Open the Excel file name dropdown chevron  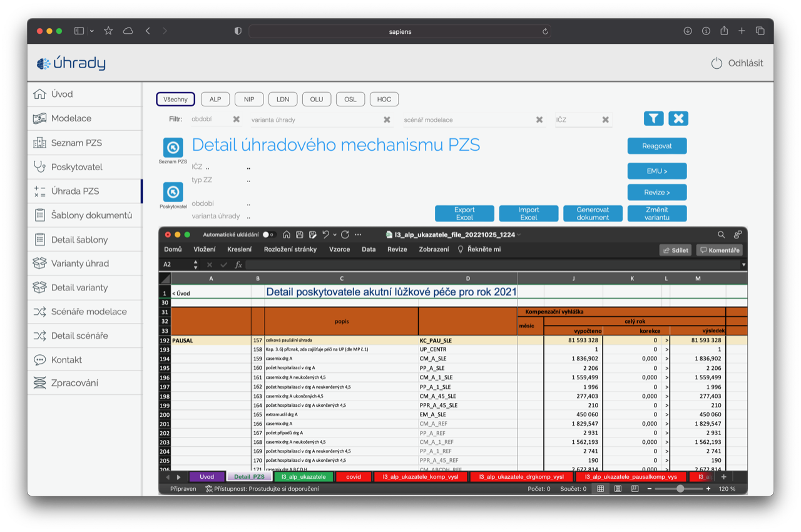519,235
